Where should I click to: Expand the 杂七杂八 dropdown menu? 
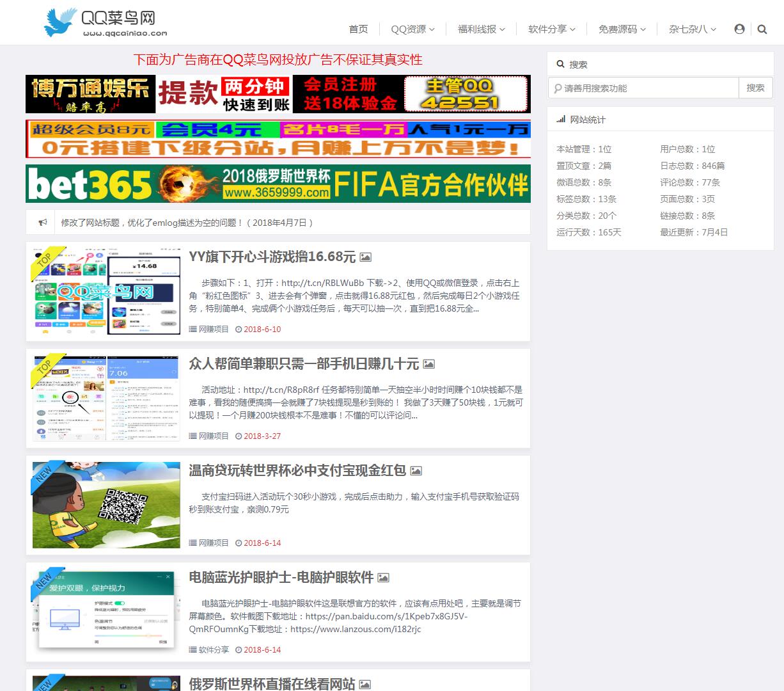pyautogui.click(x=692, y=29)
